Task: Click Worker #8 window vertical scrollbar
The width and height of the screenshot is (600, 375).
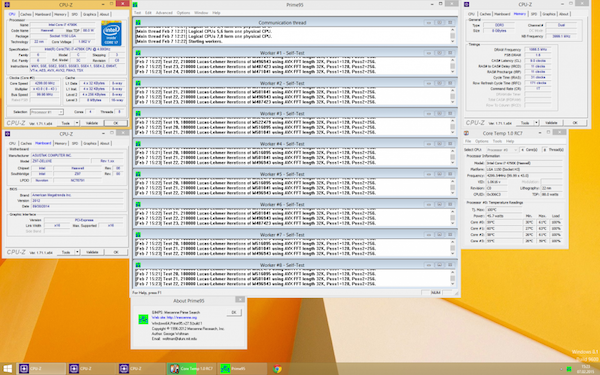Action: 453,278
